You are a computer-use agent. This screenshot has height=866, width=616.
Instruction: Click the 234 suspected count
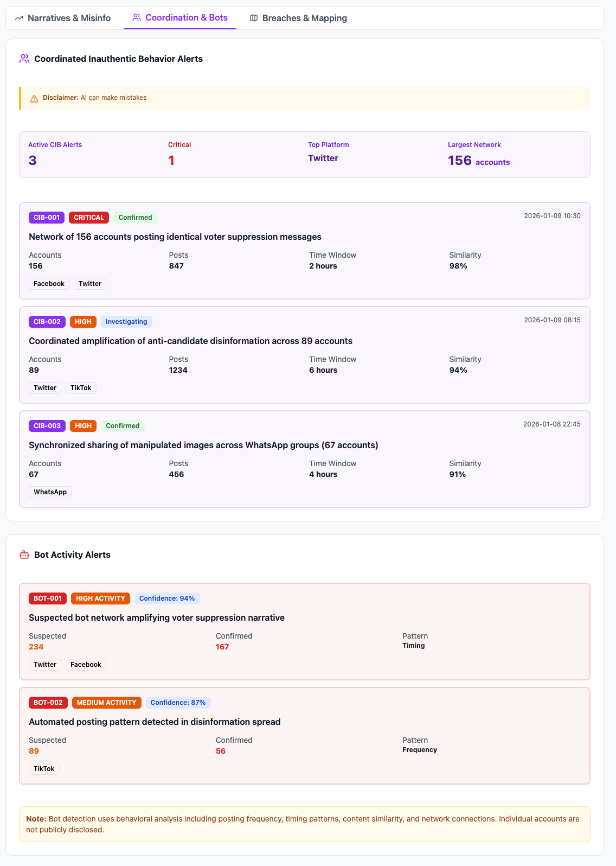tap(36, 647)
